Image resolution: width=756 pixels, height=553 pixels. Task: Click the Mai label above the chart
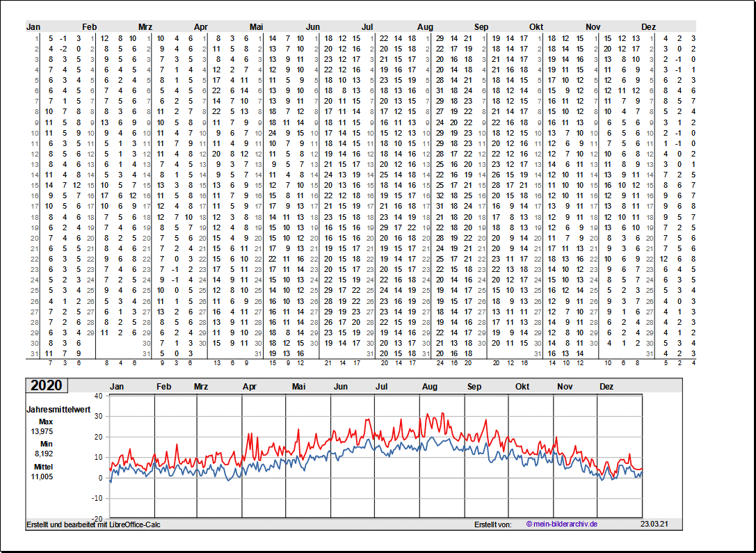pyautogui.click(x=299, y=386)
